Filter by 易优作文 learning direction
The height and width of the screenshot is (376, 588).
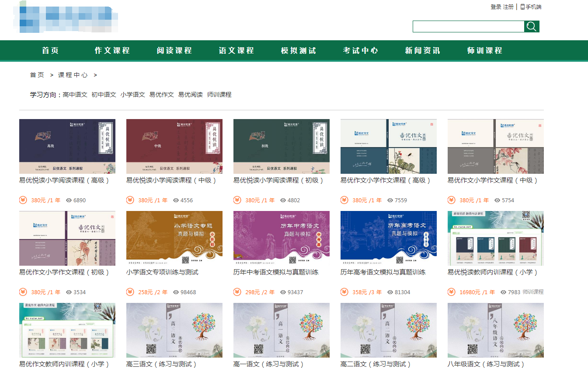(162, 95)
